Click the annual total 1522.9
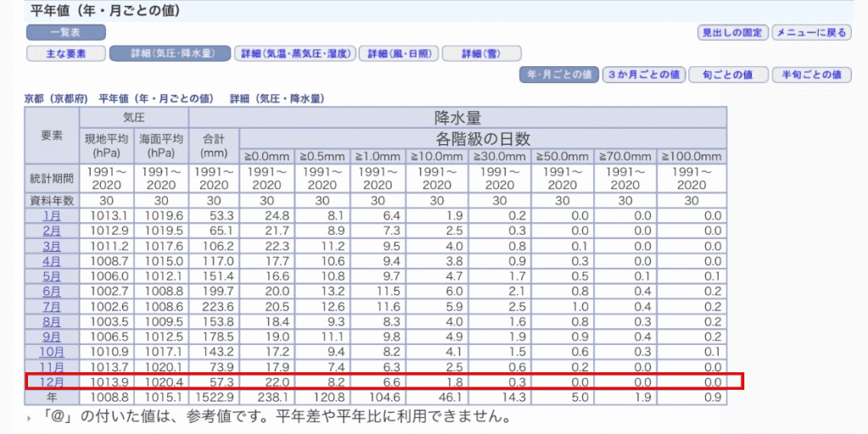The height and width of the screenshot is (434, 868). tap(214, 397)
